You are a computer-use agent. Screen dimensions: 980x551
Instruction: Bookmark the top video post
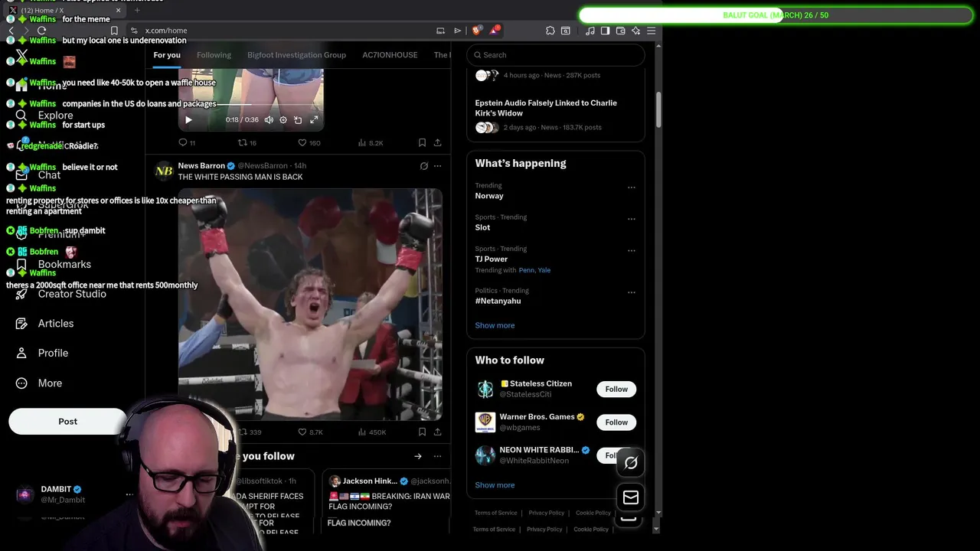coord(422,142)
